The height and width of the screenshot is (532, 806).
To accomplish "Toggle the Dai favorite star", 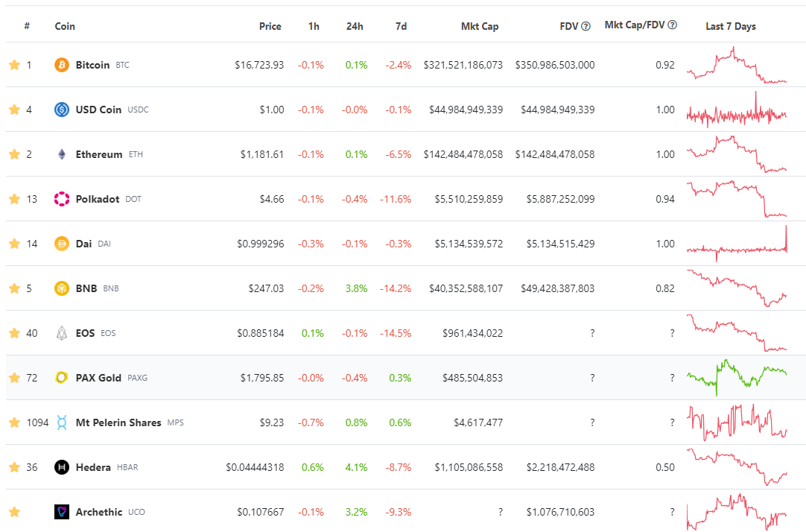I will pyautogui.click(x=14, y=244).
